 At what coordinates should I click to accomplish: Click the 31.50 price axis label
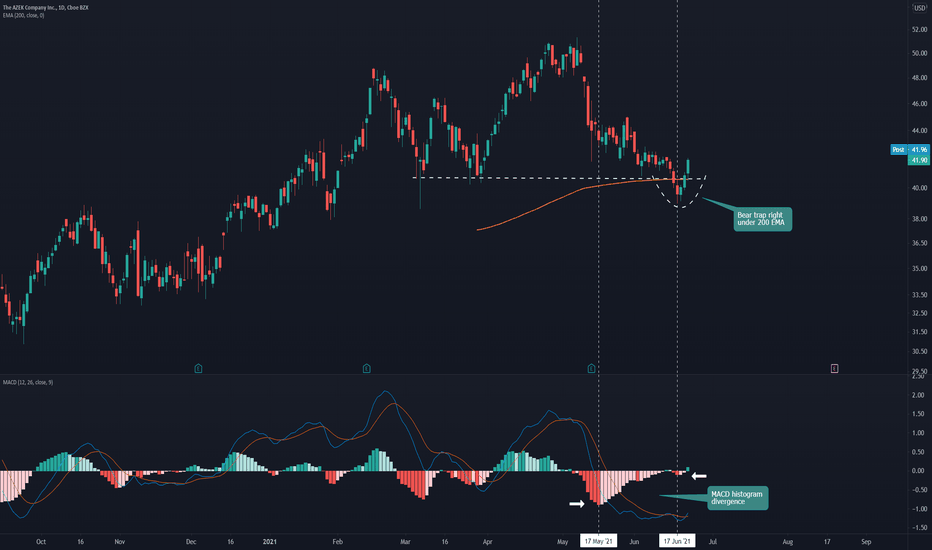919,332
